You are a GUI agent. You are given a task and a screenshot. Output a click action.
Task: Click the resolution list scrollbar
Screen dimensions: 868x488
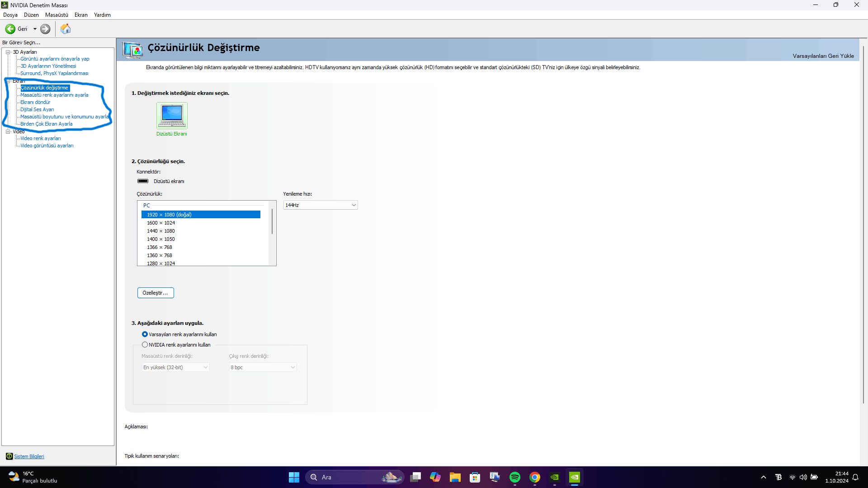(x=272, y=221)
